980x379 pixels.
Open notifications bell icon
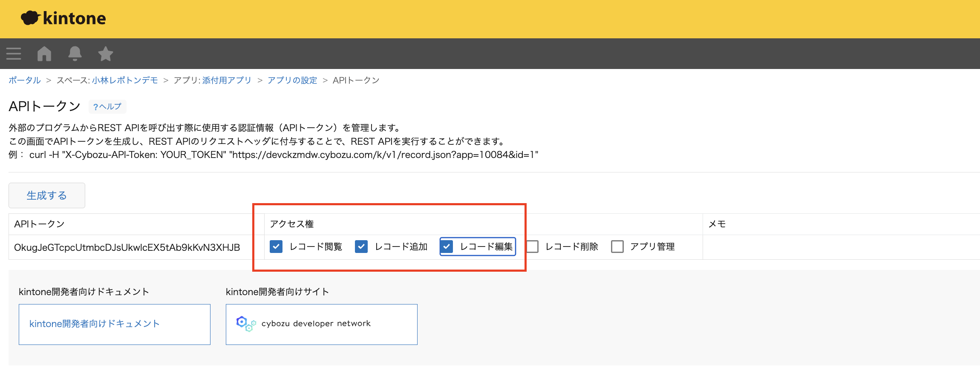point(75,54)
